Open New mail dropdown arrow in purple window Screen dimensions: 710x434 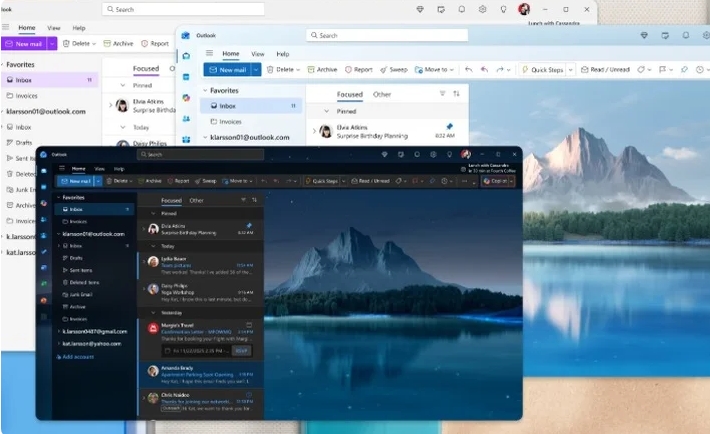[53, 43]
